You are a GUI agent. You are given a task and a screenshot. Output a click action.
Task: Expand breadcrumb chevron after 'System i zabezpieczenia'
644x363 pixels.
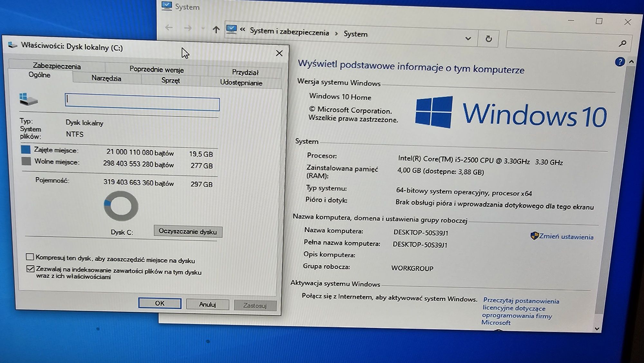pyautogui.click(x=336, y=34)
